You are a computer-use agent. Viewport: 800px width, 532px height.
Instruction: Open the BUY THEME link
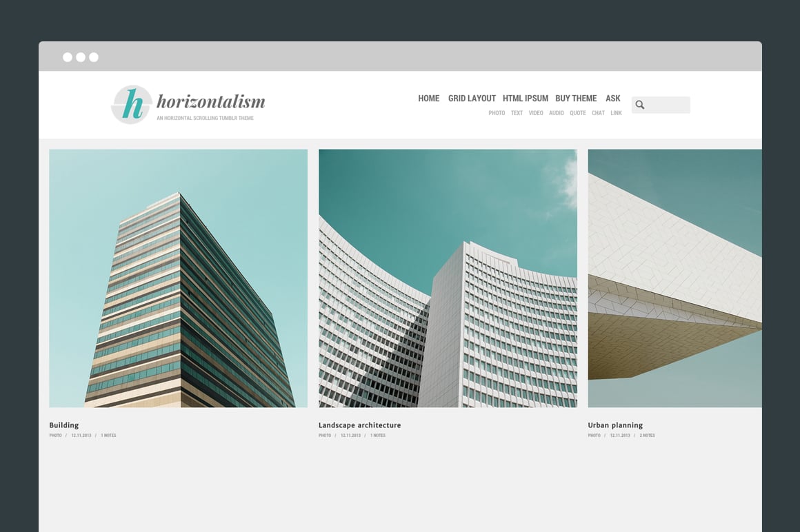(x=576, y=99)
